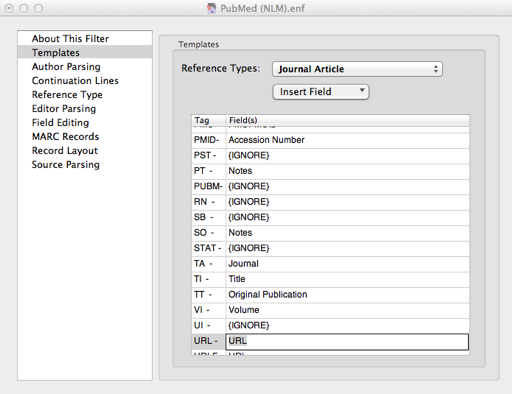The height and width of the screenshot is (394, 512).
Task: Select the PUBM- tag cell
Action: 209,186
